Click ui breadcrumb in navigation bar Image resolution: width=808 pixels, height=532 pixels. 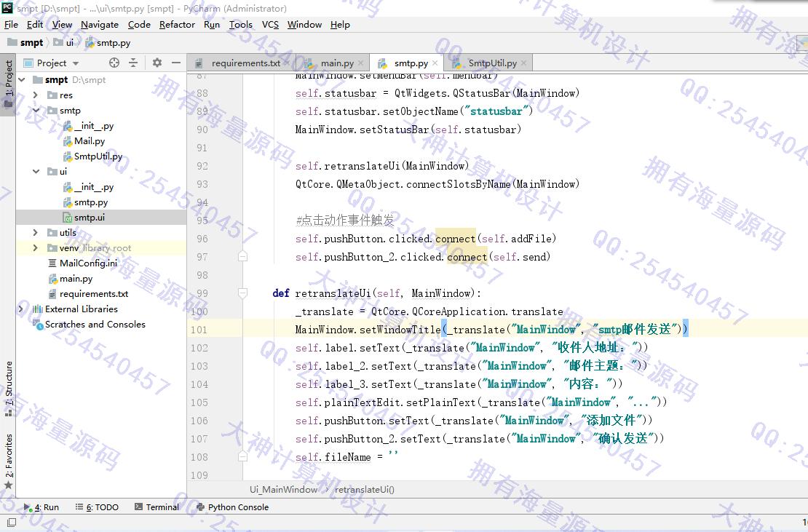click(64, 43)
